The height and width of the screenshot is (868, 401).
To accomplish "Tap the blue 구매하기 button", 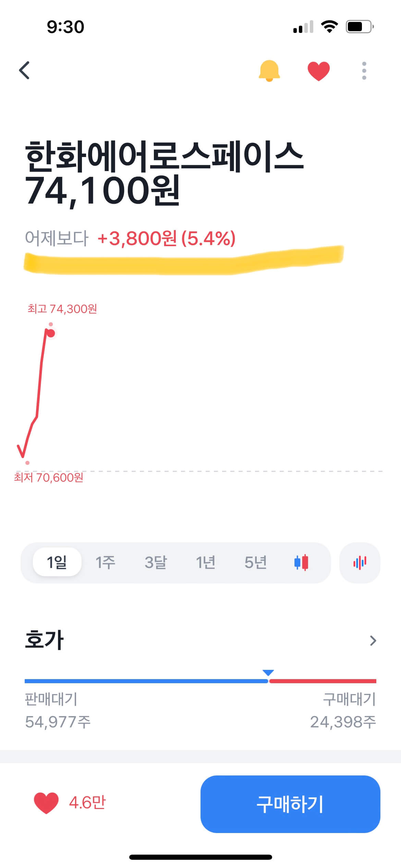I will click(290, 804).
